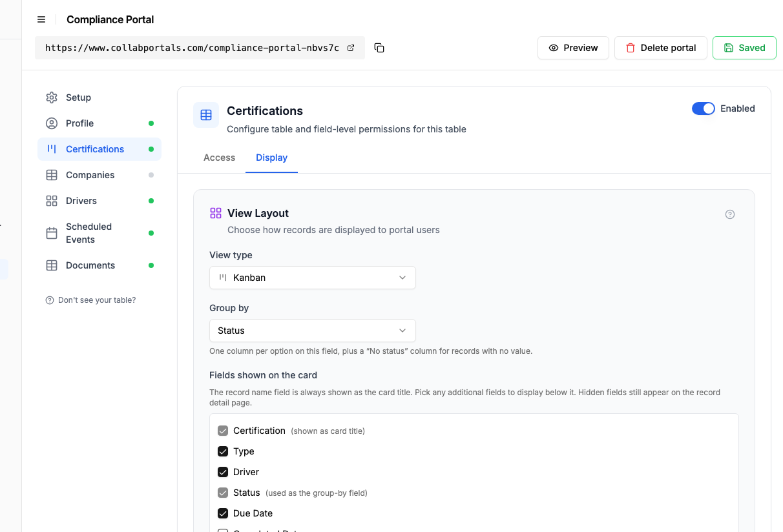Click the greyed Certification card title checkbox
The height and width of the screenshot is (532, 783).
[223, 431]
